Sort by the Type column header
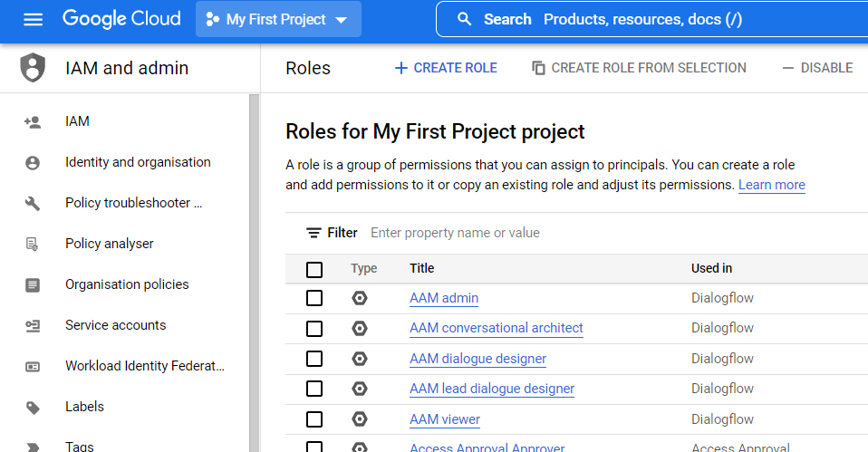 363,268
